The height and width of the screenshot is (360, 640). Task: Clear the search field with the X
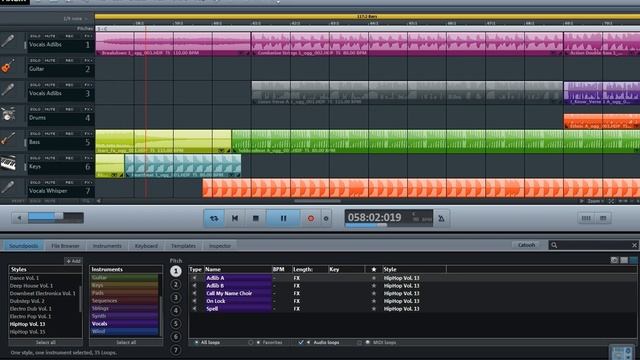click(634, 245)
